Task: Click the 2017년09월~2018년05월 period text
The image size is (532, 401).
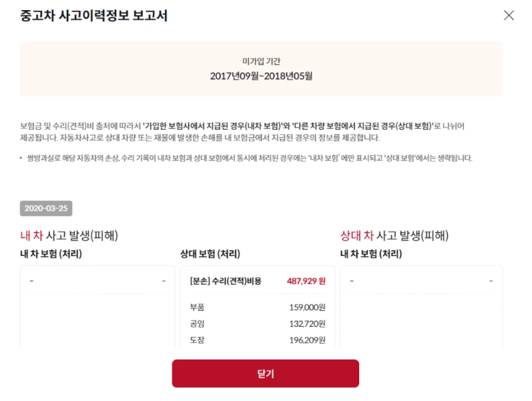Action: (x=261, y=76)
